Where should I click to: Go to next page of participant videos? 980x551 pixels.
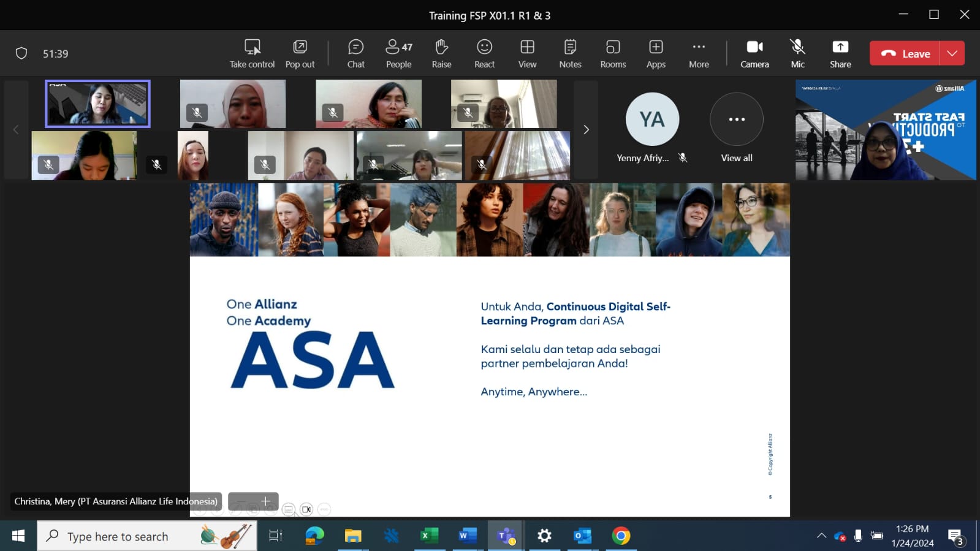pos(586,129)
